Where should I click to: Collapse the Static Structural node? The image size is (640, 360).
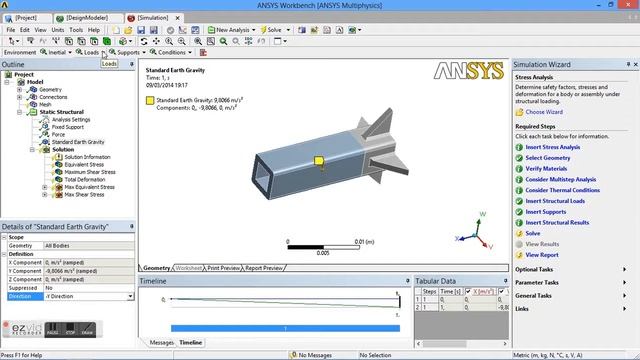click(19, 112)
